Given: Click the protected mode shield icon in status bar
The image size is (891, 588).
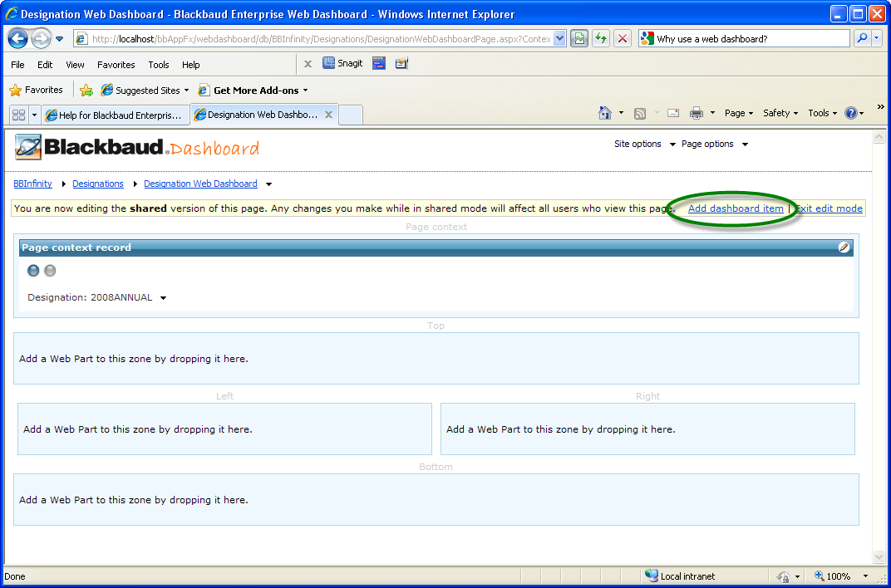Looking at the screenshot, I should point(783,576).
